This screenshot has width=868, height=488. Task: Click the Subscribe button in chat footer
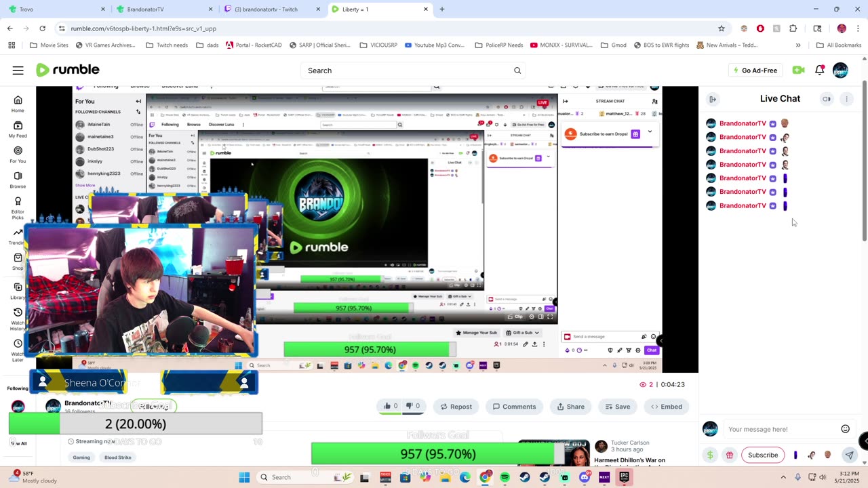[763, 455]
